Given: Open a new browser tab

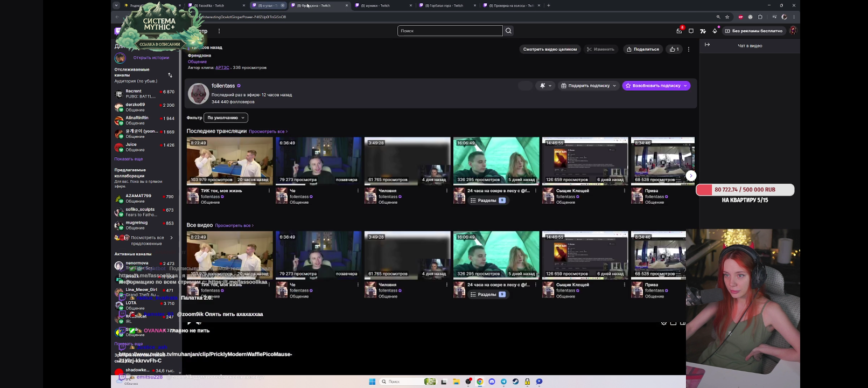Looking at the screenshot, I should coord(549,5).
